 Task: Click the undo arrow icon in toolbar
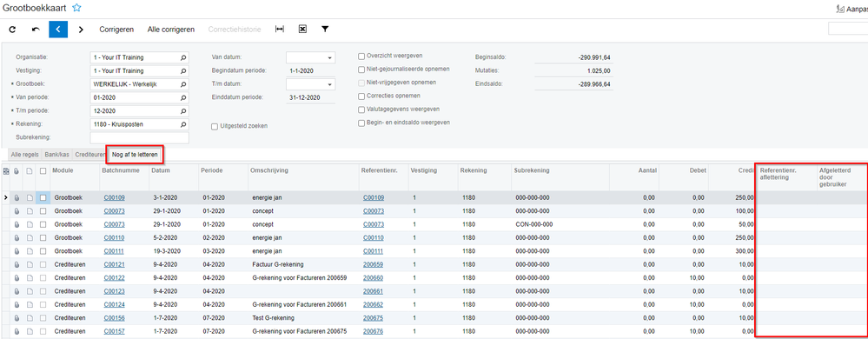point(36,30)
